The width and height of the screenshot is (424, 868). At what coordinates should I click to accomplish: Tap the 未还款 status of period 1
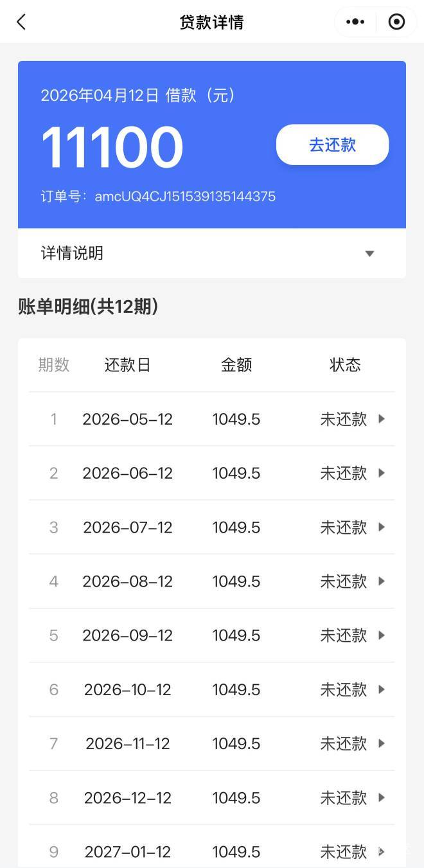[344, 419]
